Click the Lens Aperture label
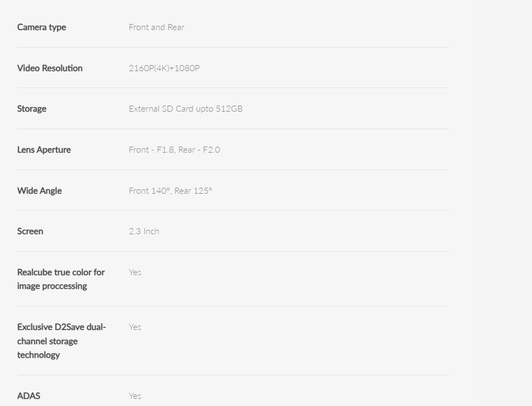Viewport: 532px width, 406px height. 44,150
